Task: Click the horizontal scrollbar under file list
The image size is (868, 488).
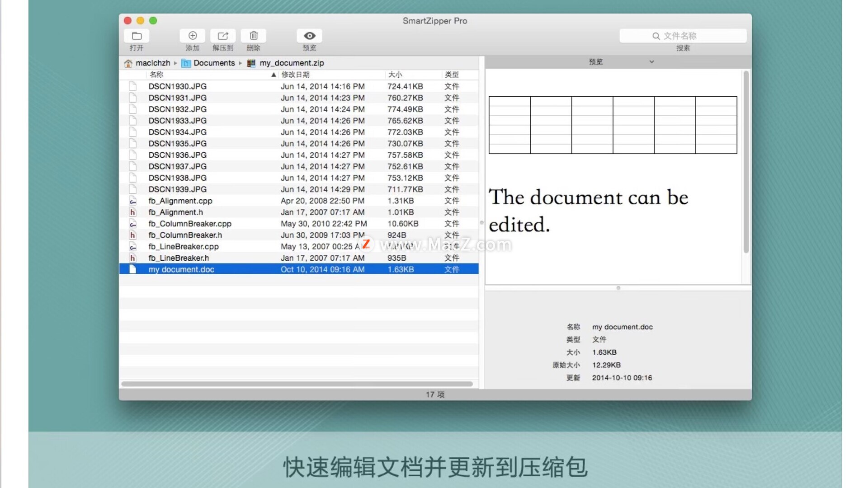Action: pyautogui.click(x=297, y=384)
